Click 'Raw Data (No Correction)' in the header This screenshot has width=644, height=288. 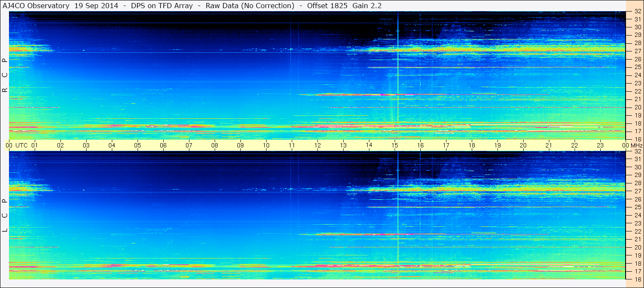tap(250, 6)
